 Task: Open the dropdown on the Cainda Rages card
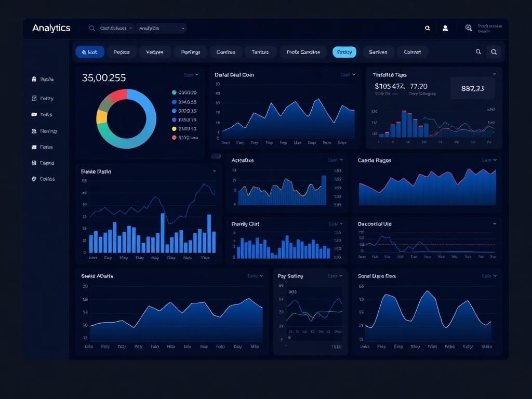489,160
